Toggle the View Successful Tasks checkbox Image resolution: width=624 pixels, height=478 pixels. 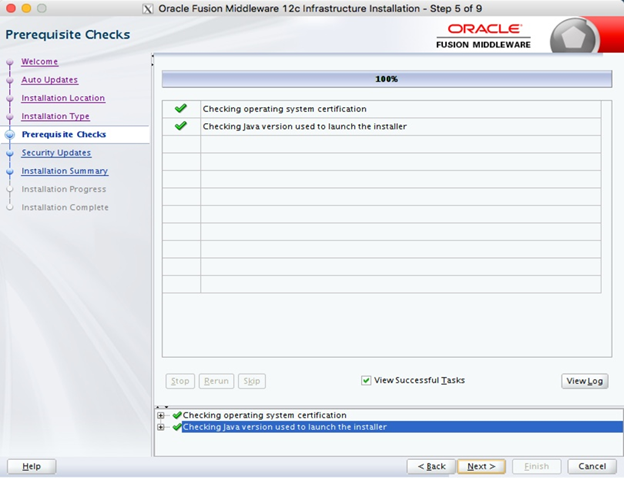(x=366, y=380)
